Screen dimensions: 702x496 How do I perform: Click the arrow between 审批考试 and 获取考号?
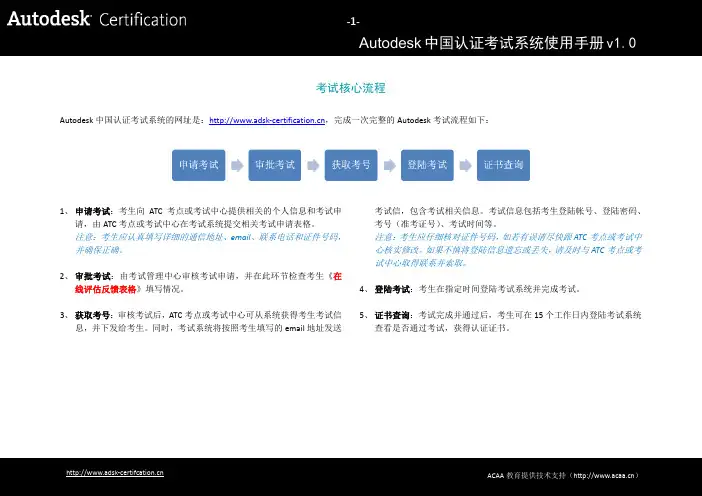(311, 164)
